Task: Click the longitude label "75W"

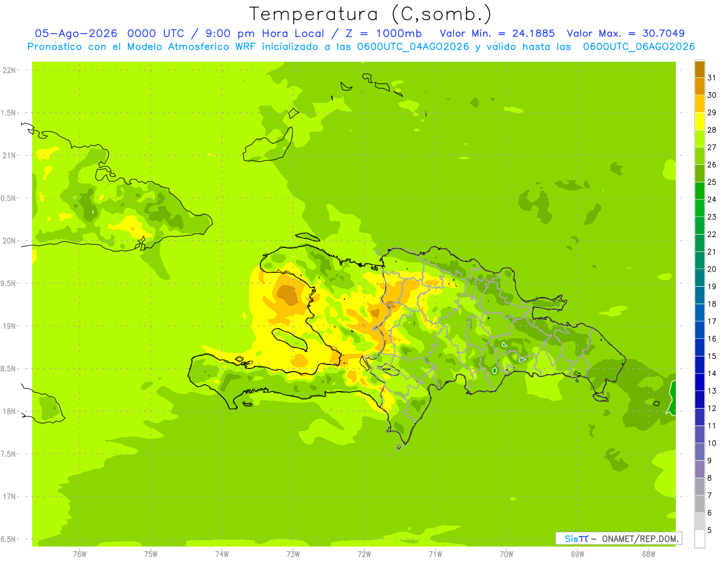Action: coord(151,554)
